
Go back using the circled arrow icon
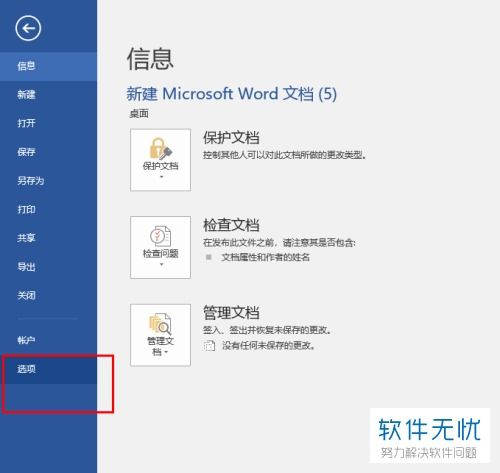[x=28, y=28]
